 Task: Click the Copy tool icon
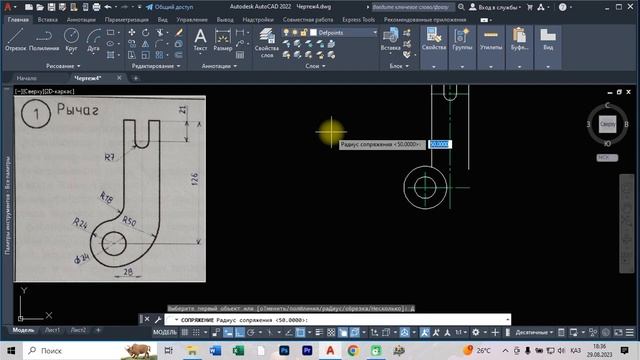132,44
